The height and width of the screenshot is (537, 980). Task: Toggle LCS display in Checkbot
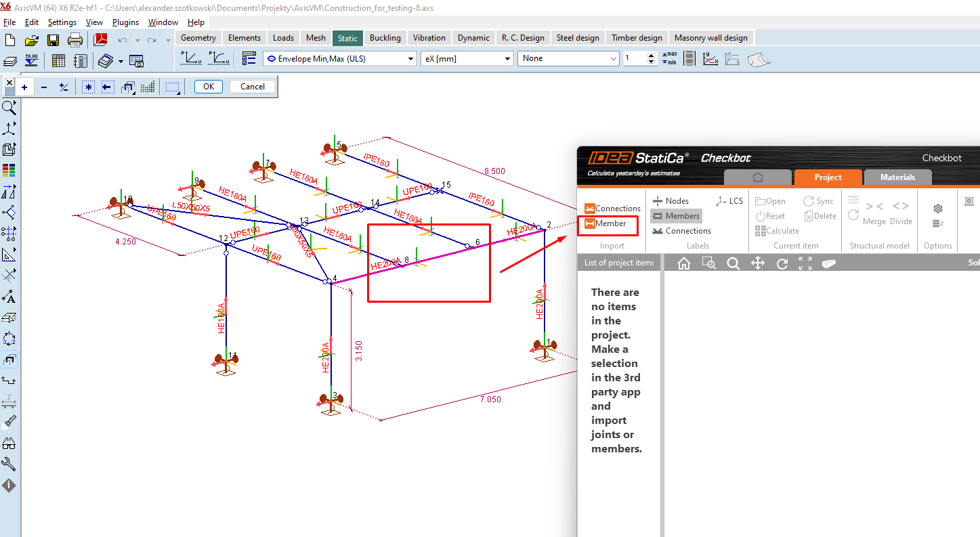730,200
